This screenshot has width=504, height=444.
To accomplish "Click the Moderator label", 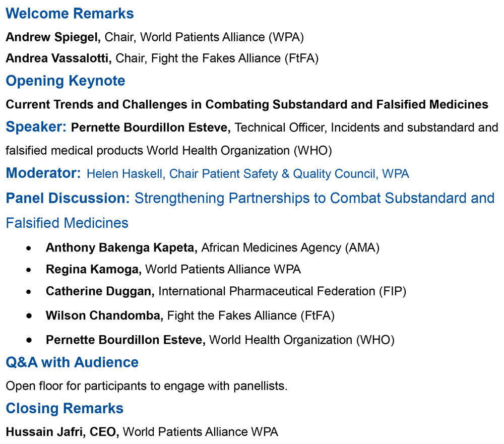I will (x=43, y=173).
